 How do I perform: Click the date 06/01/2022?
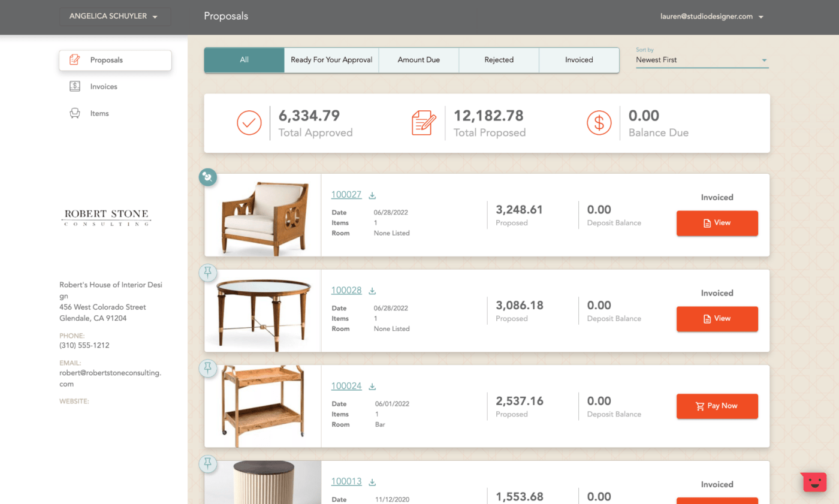point(391,404)
